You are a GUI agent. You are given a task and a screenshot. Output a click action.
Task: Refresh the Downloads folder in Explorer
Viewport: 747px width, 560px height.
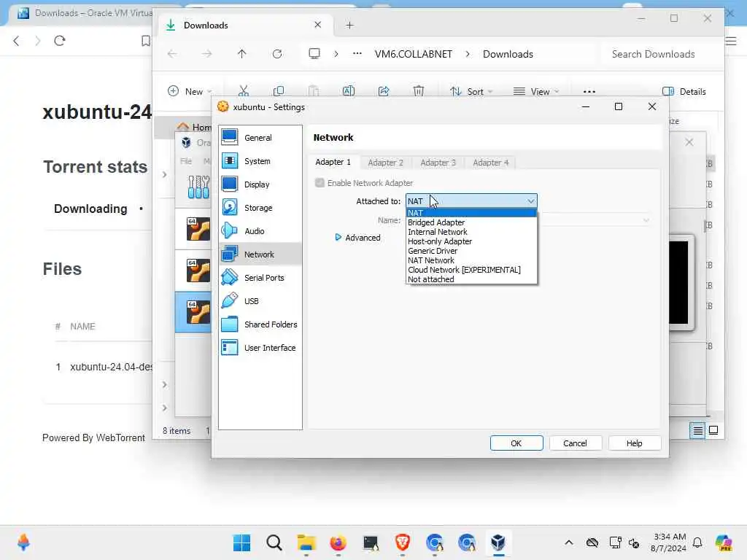[277, 54]
